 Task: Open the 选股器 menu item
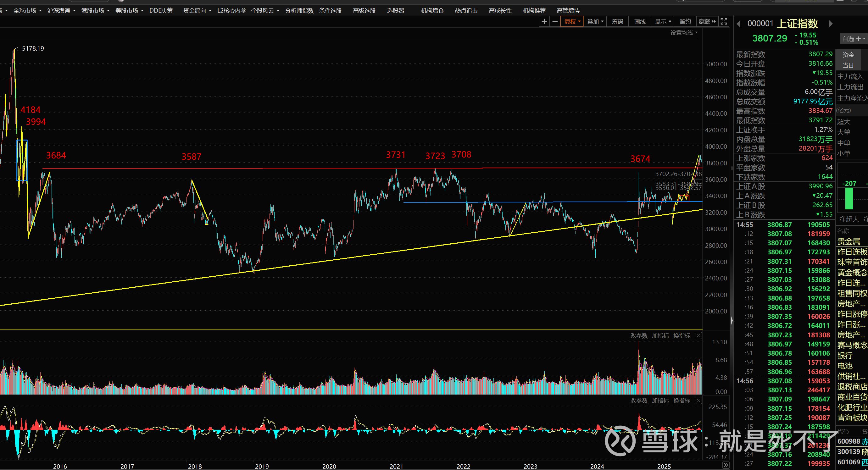[395, 10]
